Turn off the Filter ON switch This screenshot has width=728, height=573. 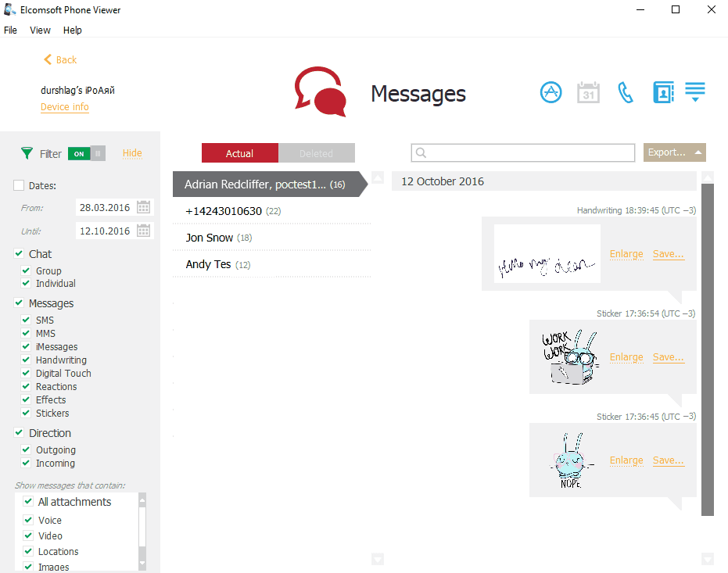coord(86,153)
